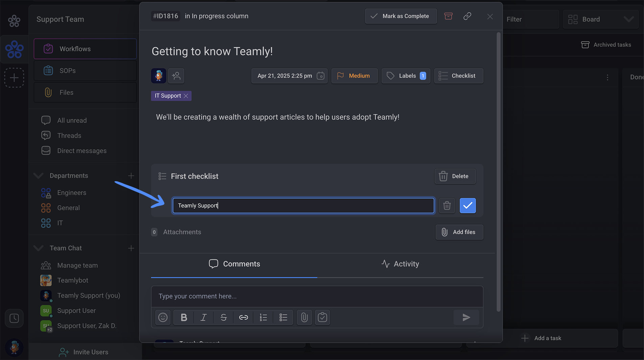
Task: Click the comment text input area
Action: coord(317,296)
